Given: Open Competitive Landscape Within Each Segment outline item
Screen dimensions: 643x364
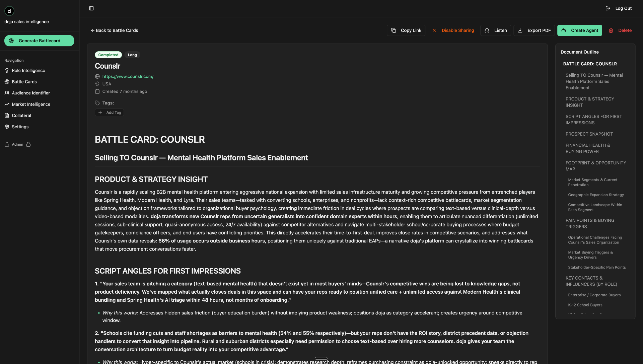Looking at the screenshot, I should tap(595, 207).
